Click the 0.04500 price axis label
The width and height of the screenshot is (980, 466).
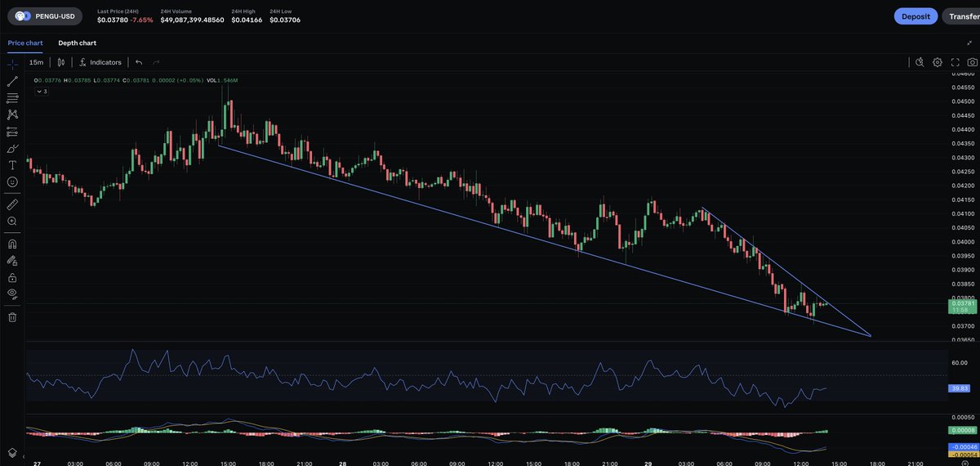coord(964,101)
